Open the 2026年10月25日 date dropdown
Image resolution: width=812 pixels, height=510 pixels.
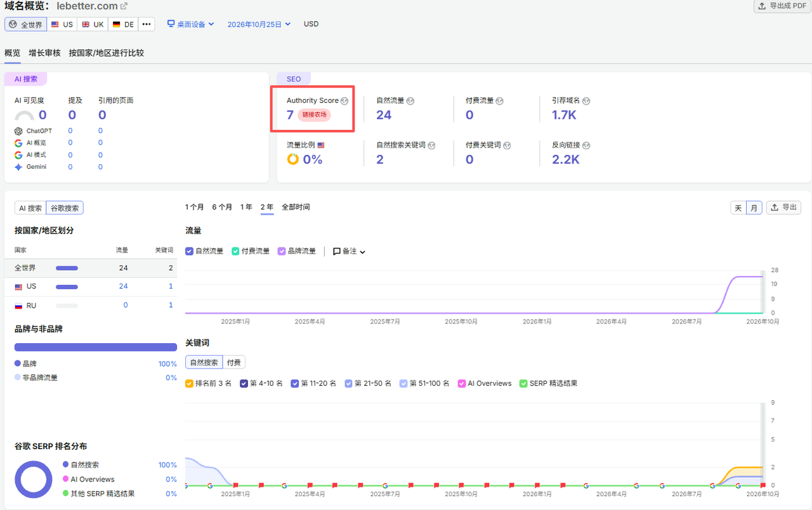[259, 24]
